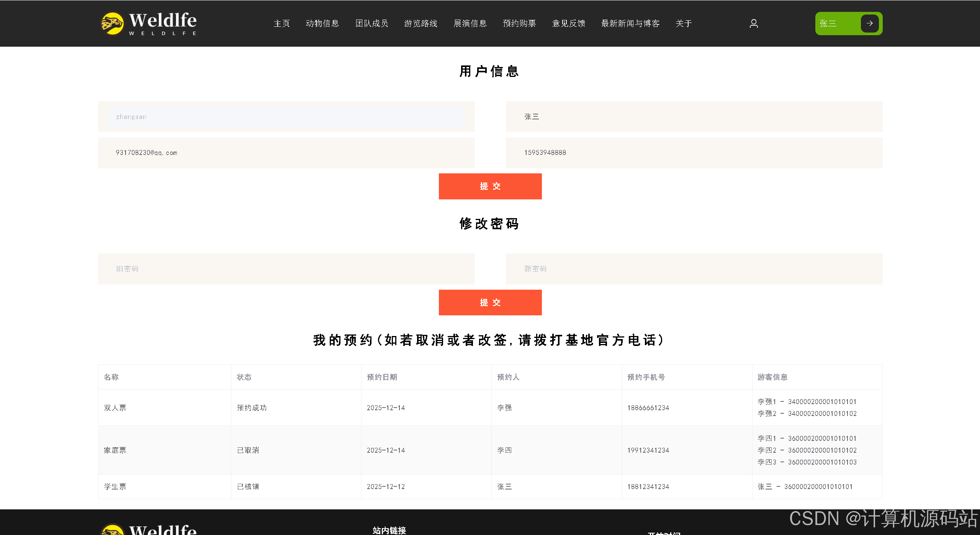Click the 旧密码 input field

pyautogui.click(x=286, y=269)
